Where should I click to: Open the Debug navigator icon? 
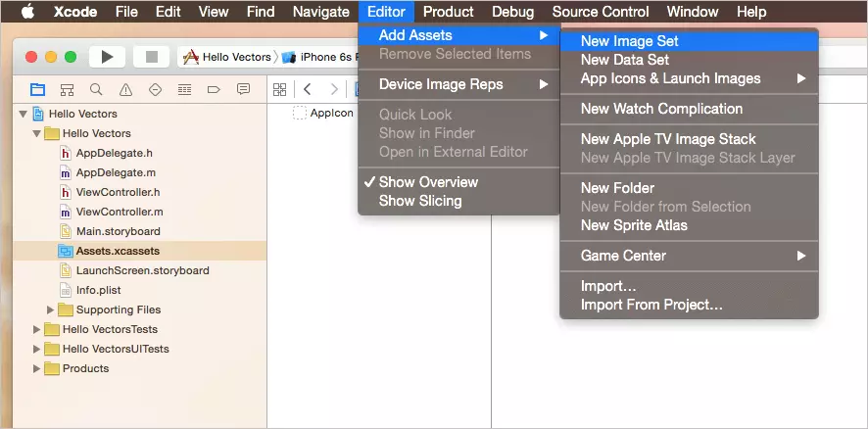pyautogui.click(x=184, y=90)
